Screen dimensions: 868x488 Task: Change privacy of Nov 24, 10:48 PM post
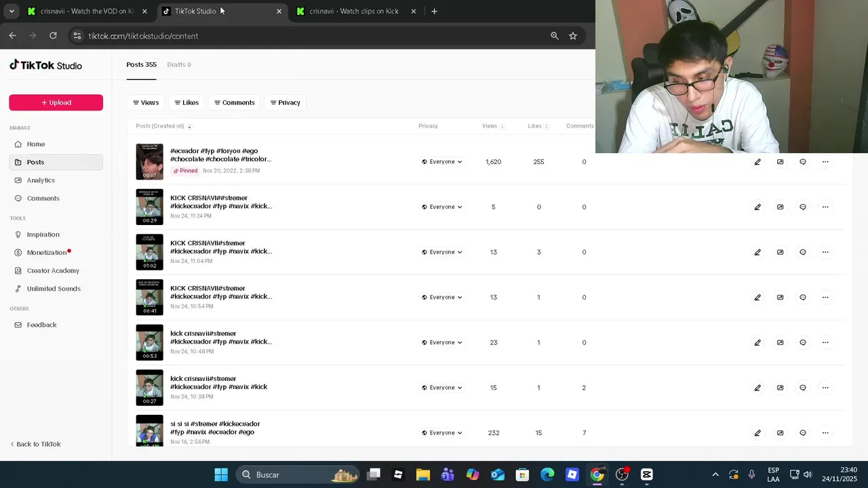[442, 342]
